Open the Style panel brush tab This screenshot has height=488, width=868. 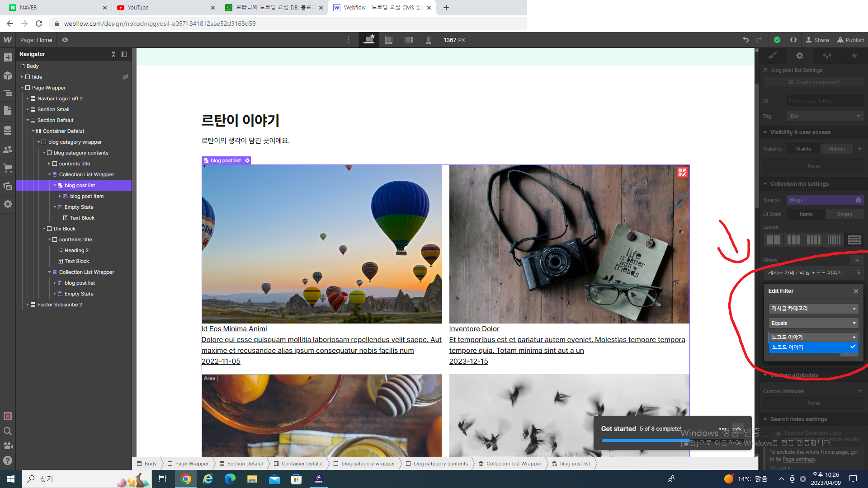click(x=773, y=56)
